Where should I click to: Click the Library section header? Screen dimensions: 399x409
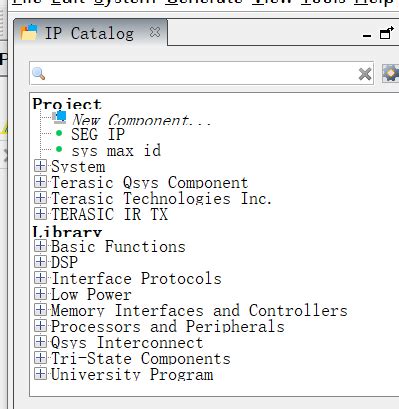pos(67,231)
